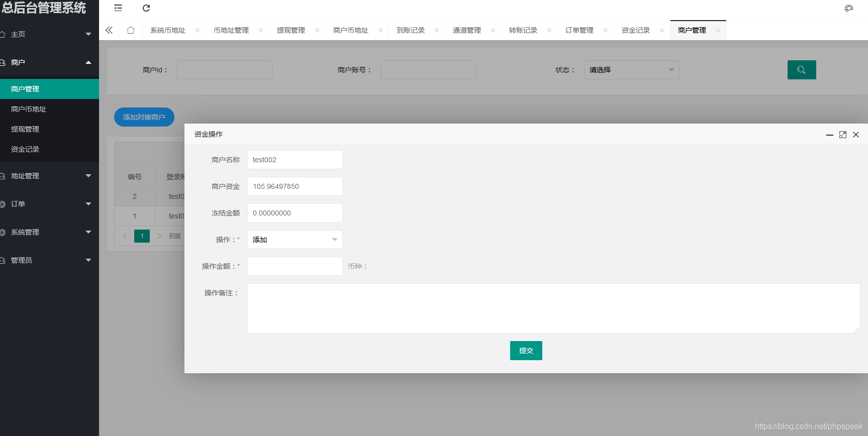Switch to the 订单管理 tab
868x436 pixels.
point(580,31)
